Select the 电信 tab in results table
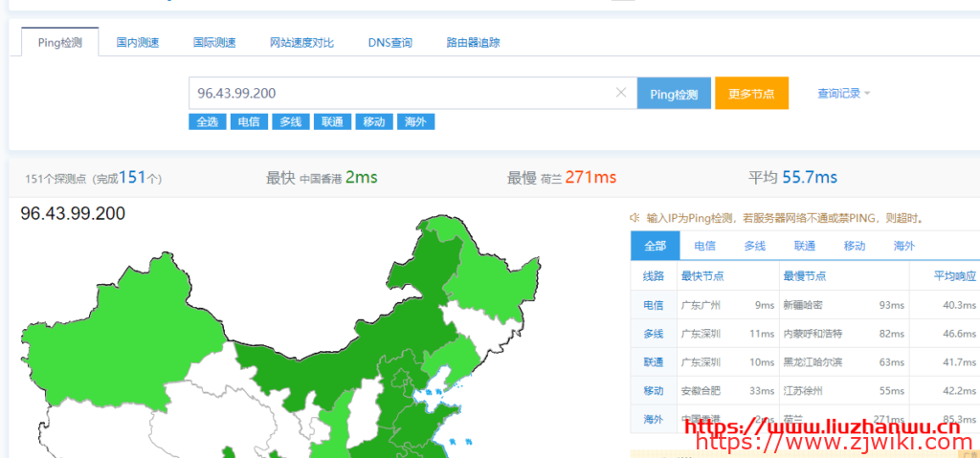The width and height of the screenshot is (980, 458). click(704, 246)
